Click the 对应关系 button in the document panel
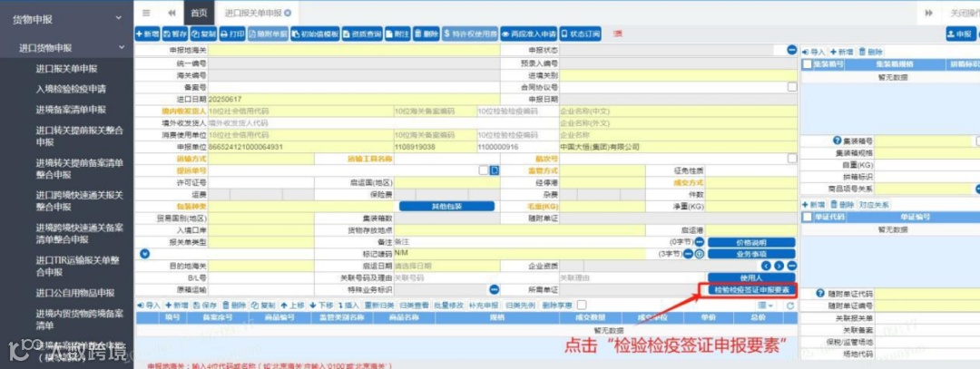 874,205
